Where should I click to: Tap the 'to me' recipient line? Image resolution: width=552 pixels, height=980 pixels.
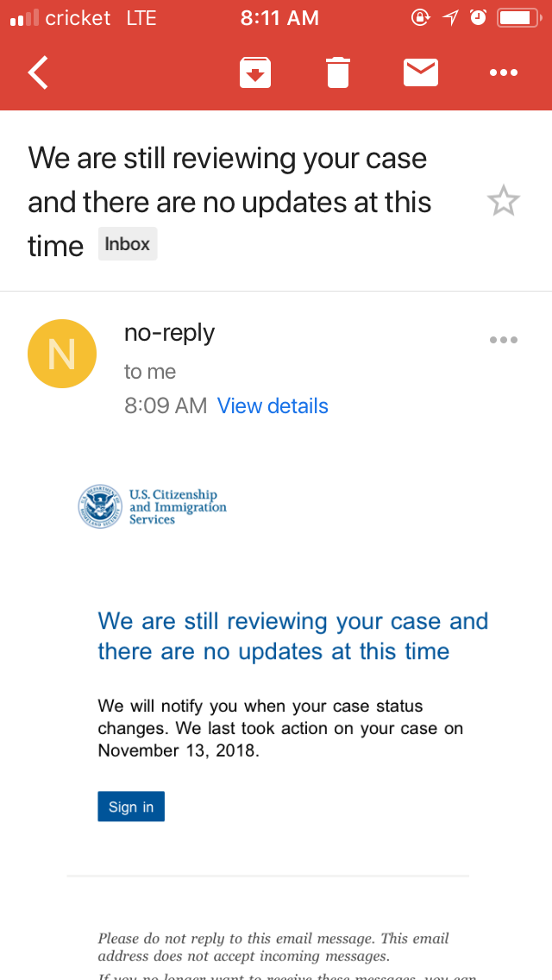pyautogui.click(x=150, y=372)
